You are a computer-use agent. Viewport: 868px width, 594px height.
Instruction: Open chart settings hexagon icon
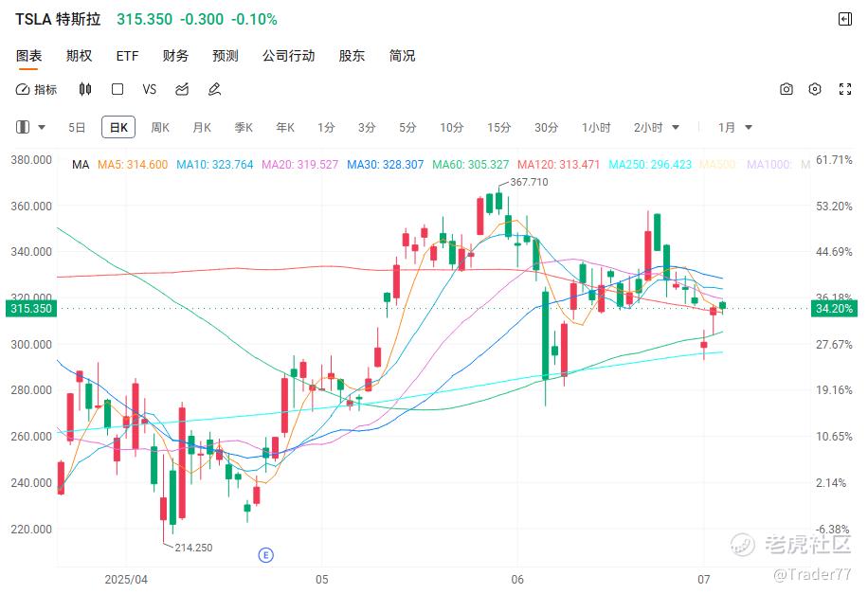point(815,89)
